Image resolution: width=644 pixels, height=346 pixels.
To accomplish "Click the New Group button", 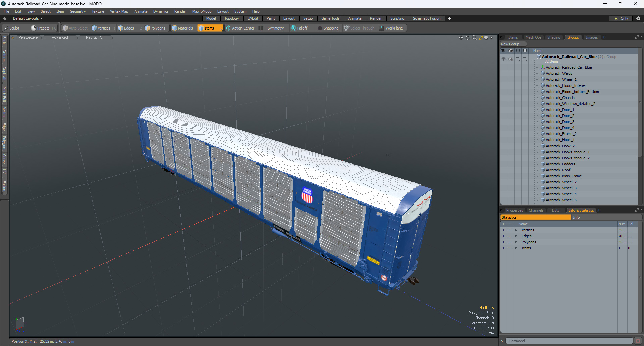I will tap(513, 44).
